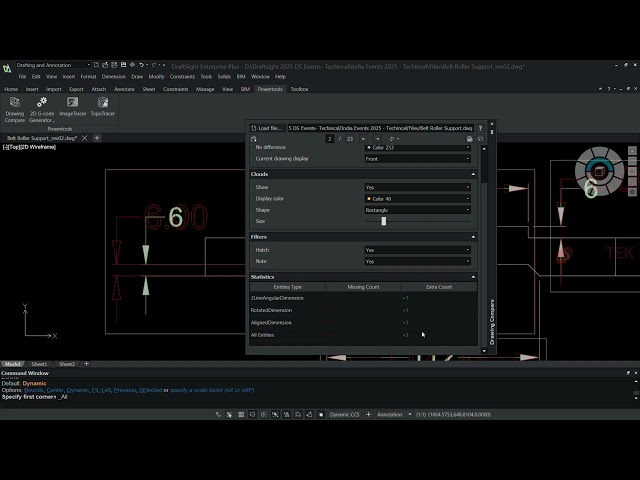Toggle Grid display in the status bar
The height and width of the screenshot is (480, 640).
(241, 415)
